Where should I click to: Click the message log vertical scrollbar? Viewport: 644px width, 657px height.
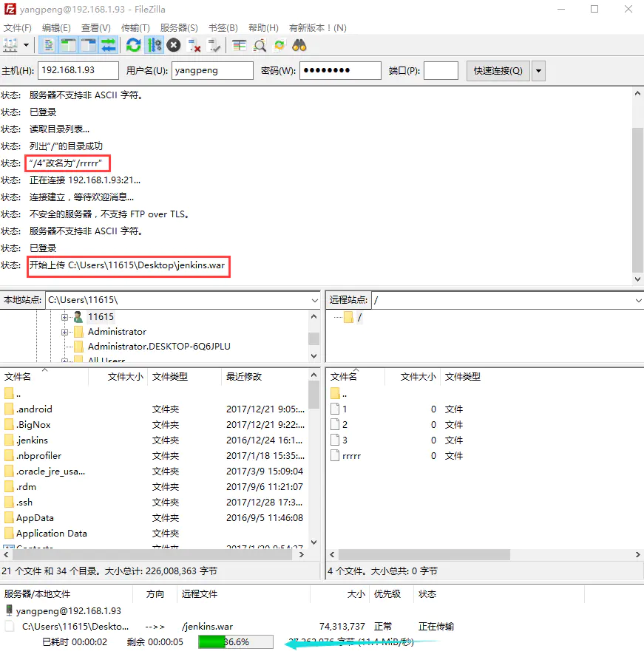coord(637,200)
